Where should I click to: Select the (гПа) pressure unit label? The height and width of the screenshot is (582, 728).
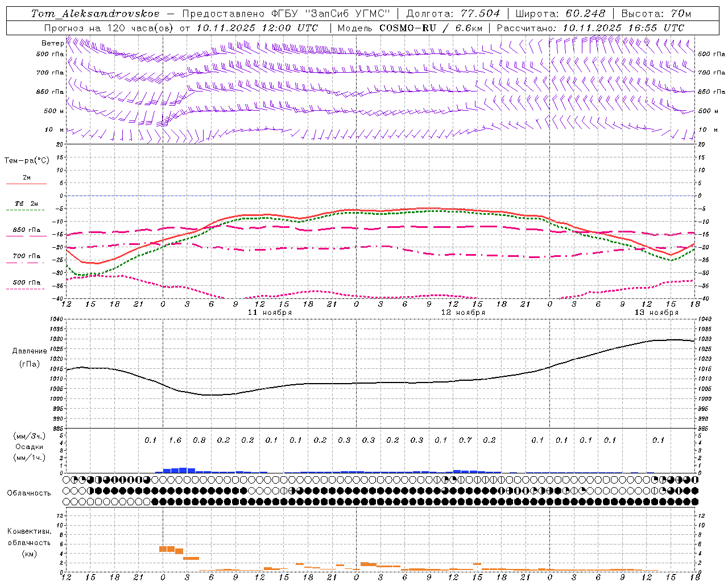30,364
